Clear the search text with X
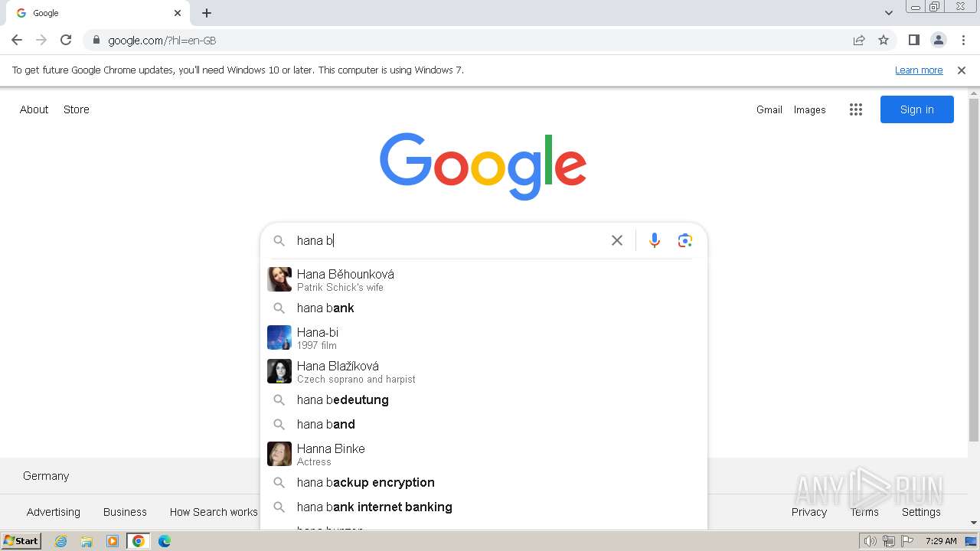 617,240
